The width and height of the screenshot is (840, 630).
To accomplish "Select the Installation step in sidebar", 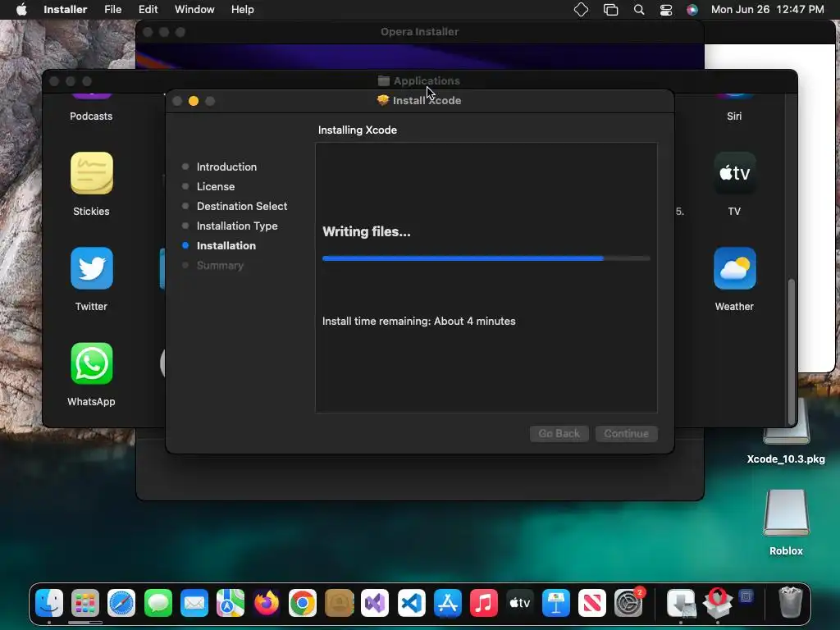I will click(x=226, y=246).
